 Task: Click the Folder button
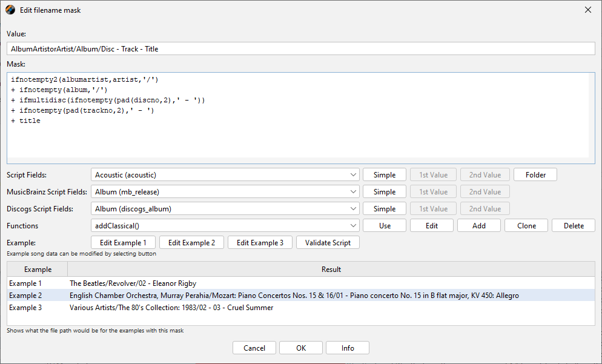click(x=535, y=175)
